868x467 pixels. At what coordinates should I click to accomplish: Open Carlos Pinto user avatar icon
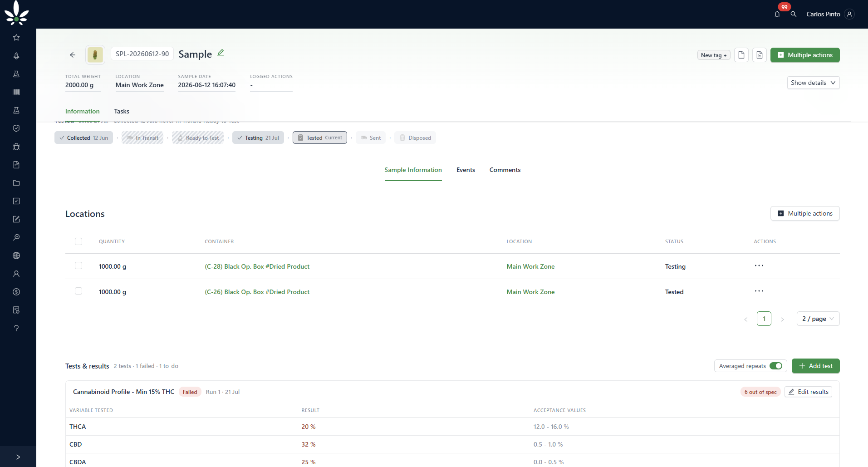[x=849, y=14]
